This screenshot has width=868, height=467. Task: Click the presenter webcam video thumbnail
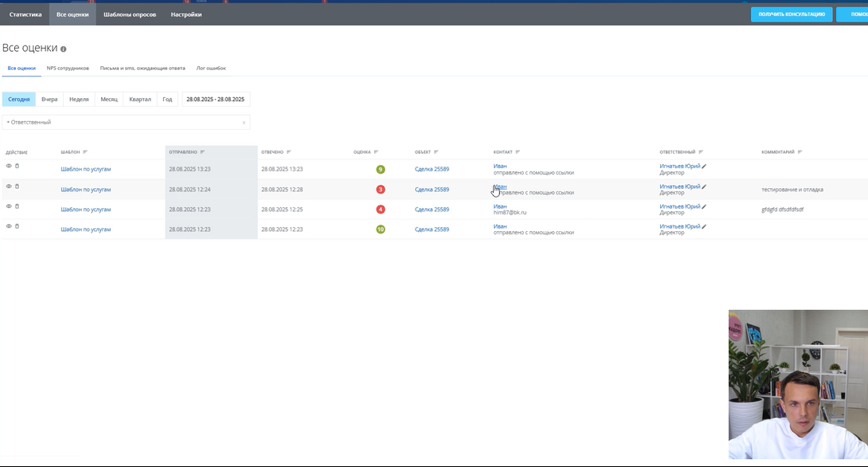click(x=798, y=384)
